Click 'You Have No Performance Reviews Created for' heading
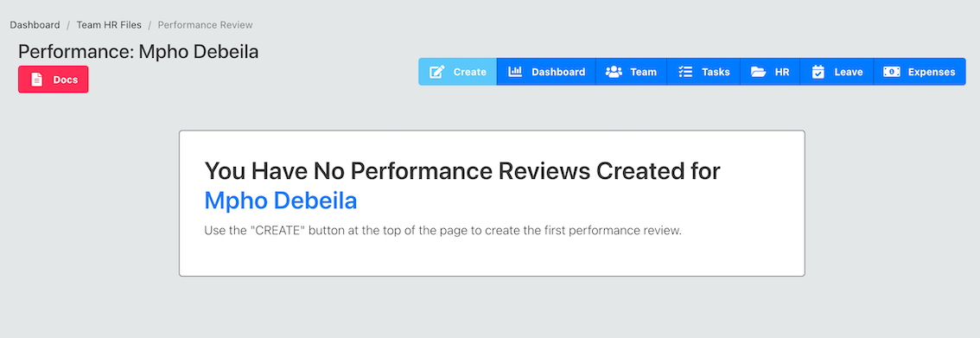This screenshot has width=980, height=338. [462, 170]
